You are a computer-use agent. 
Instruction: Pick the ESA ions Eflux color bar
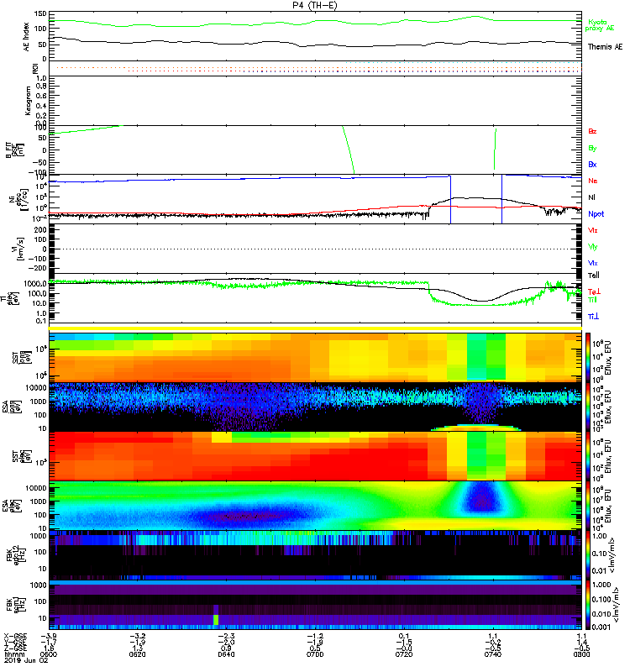click(588, 407)
